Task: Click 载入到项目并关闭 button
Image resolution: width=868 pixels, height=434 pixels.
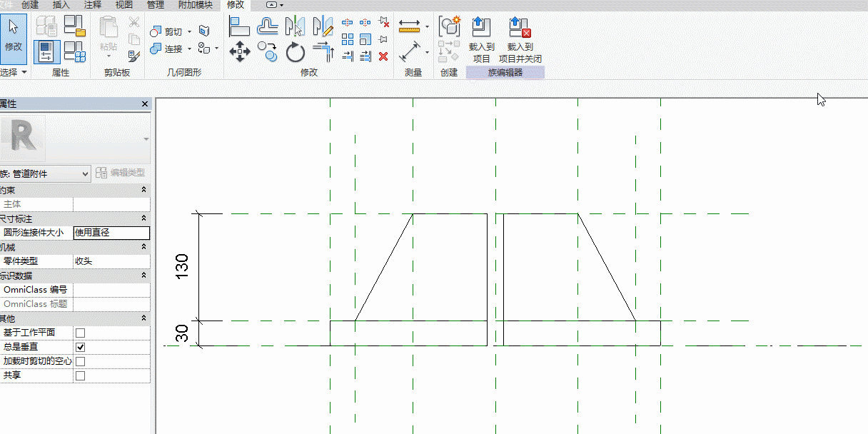Action: [520, 39]
